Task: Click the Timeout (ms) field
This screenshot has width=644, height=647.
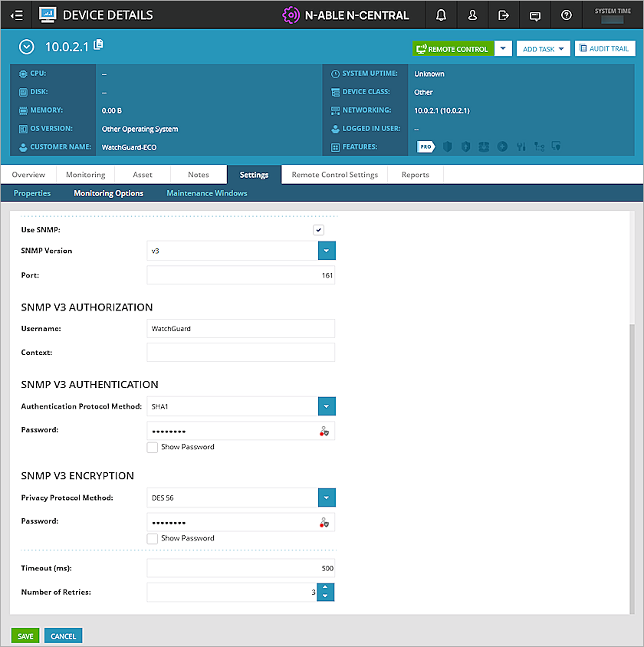Action: tap(241, 568)
